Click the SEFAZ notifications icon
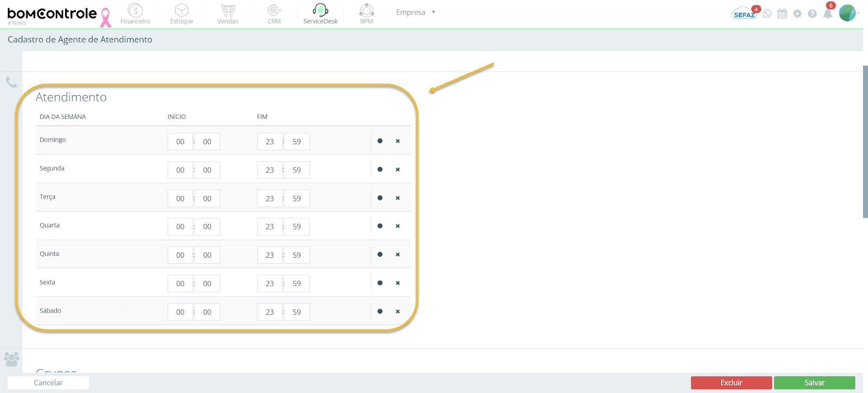This screenshot has height=393, width=868. click(x=744, y=13)
